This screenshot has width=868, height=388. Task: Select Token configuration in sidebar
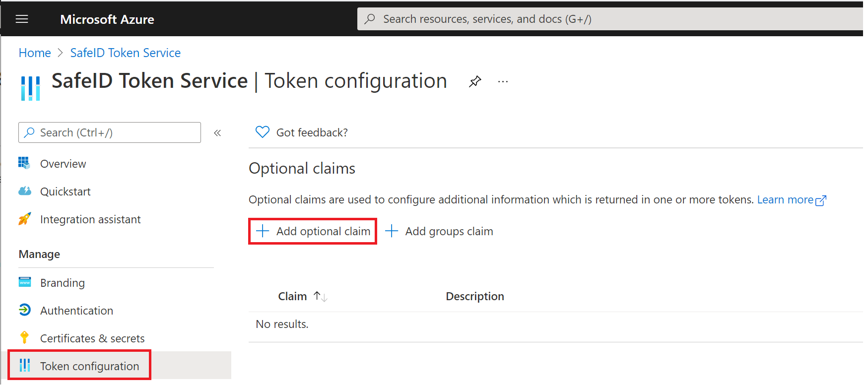(89, 366)
